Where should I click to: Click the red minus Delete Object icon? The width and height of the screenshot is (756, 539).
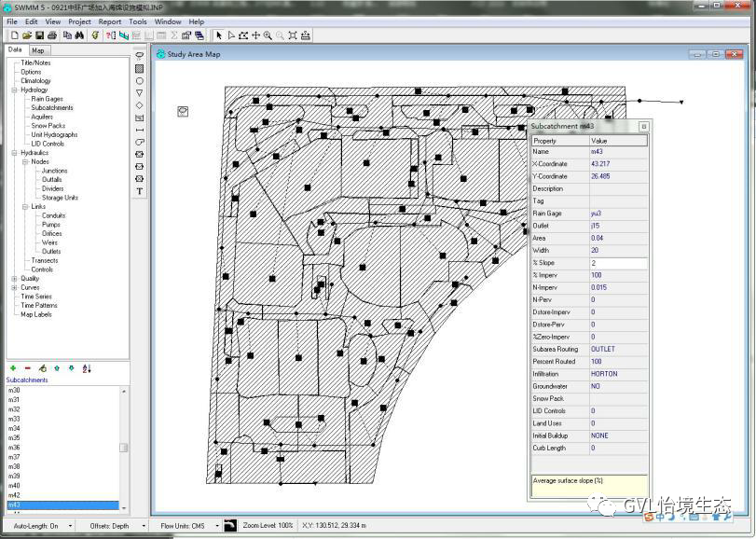coord(27,368)
